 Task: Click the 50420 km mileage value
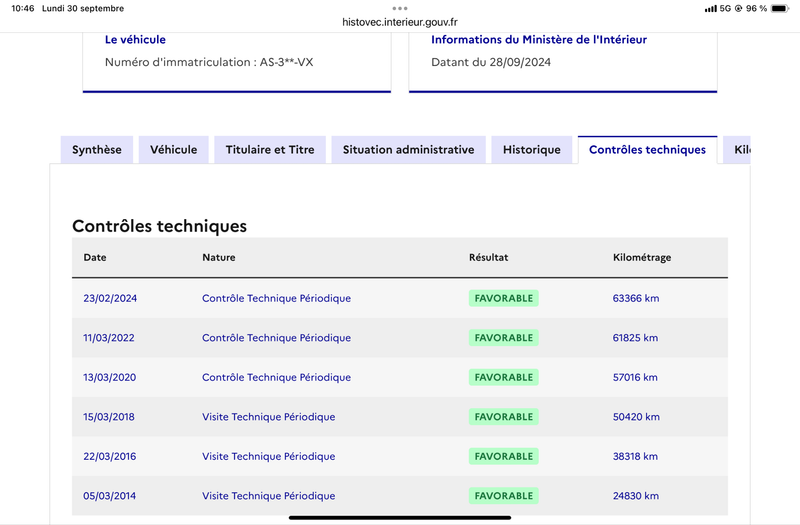click(x=636, y=417)
